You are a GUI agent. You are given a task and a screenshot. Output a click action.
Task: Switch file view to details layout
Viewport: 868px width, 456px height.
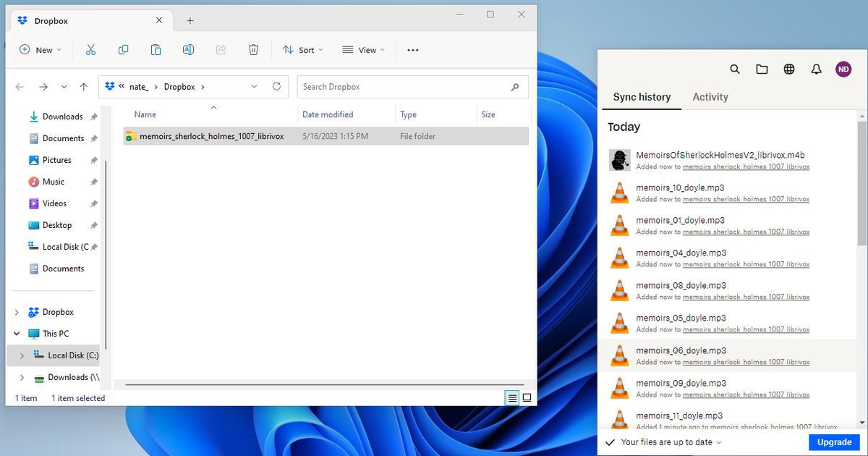[512, 397]
